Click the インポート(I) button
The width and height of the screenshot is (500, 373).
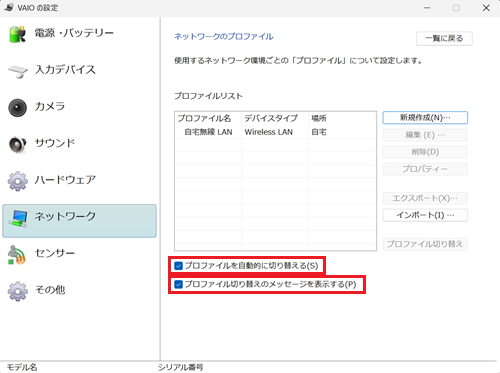tap(425, 215)
